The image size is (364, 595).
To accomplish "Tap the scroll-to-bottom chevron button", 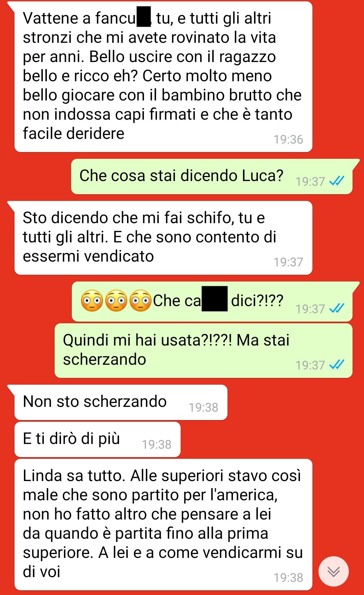I will point(333,571).
